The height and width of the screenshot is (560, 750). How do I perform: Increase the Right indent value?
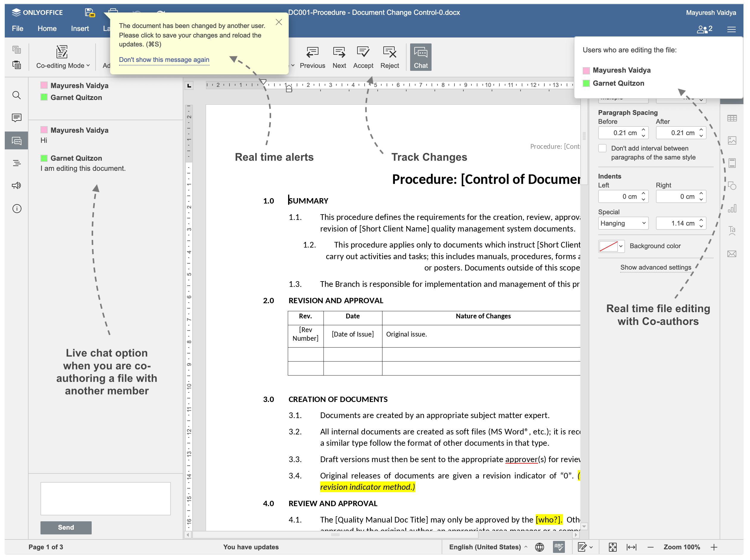click(701, 193)
